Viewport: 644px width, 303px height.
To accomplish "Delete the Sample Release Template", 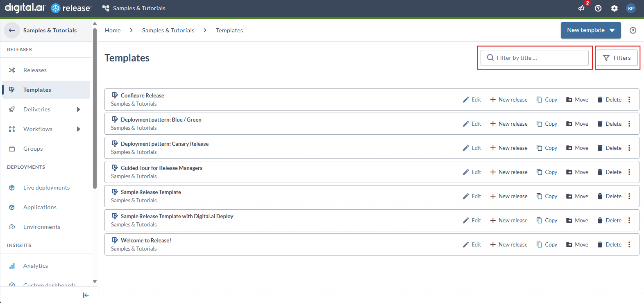I will 609,196.
